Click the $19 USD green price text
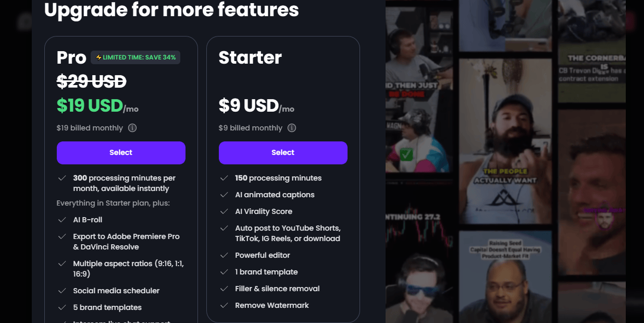Screen dimensions: 644x323 click(90, 105)
